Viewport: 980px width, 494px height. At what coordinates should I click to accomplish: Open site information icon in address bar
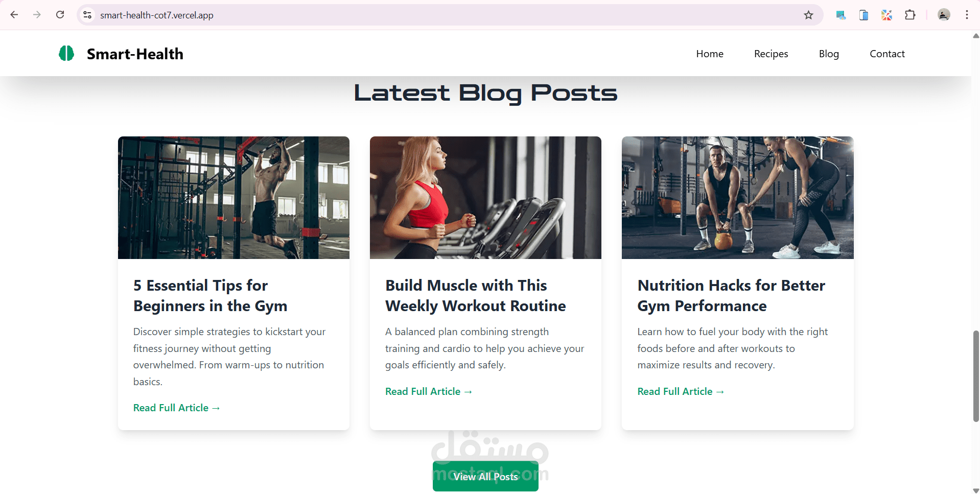pos(88,15)
